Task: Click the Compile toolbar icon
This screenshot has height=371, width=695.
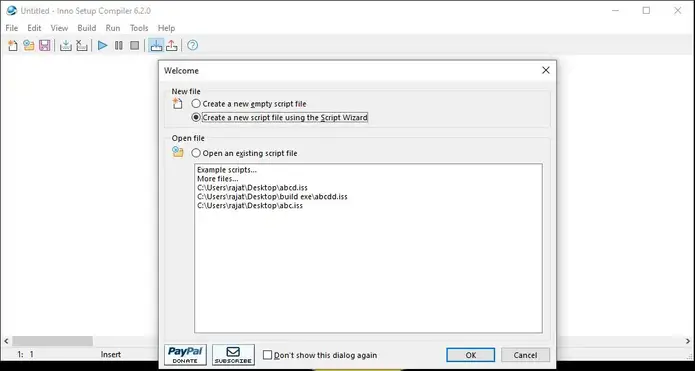Action: click(x=66, y=45)
